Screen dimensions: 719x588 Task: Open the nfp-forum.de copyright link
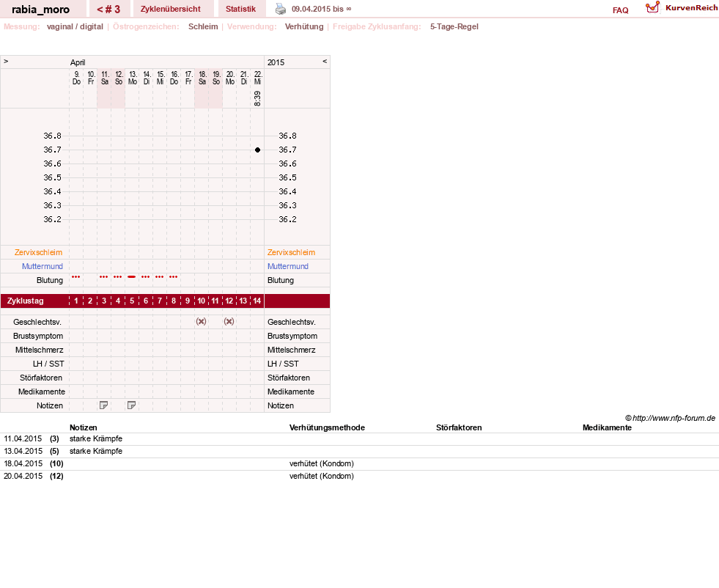pos(671,418)
